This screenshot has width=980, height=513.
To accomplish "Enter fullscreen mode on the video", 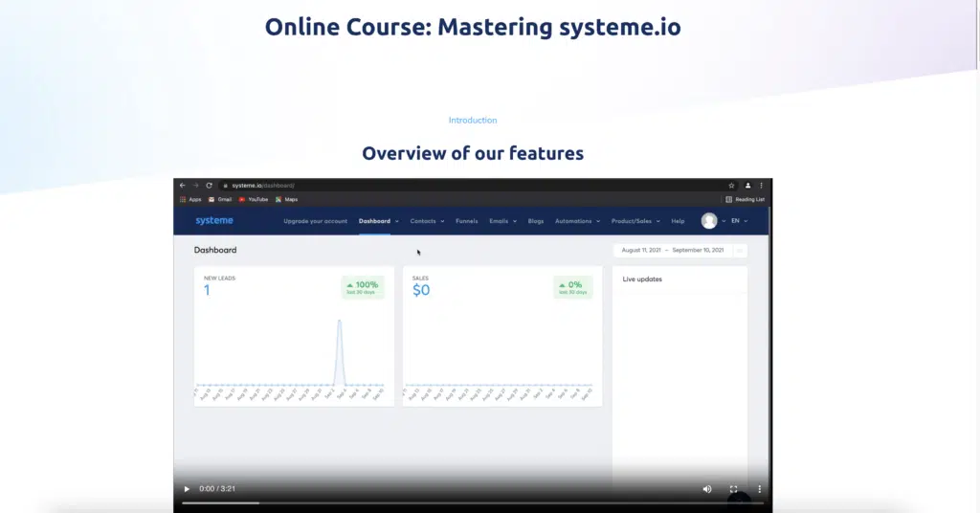I will 734,489.
